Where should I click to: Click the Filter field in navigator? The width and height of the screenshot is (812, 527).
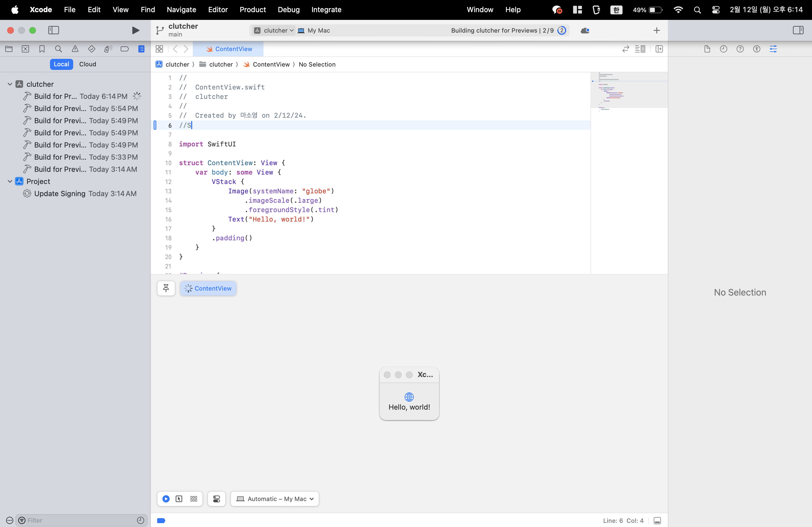coord(81,520)
